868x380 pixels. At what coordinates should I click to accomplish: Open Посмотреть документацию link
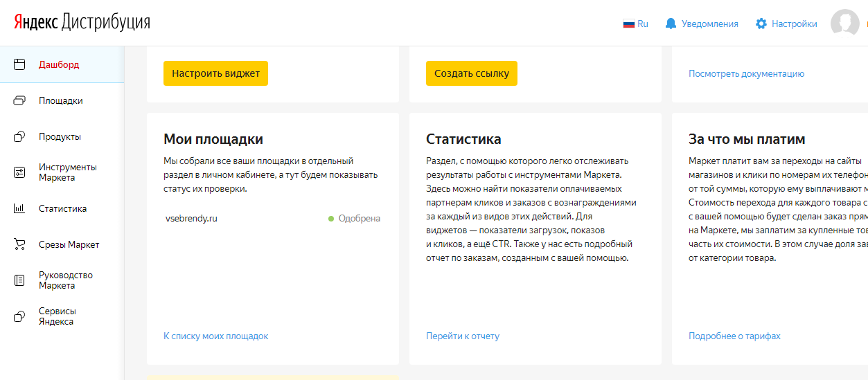point(747,73)
